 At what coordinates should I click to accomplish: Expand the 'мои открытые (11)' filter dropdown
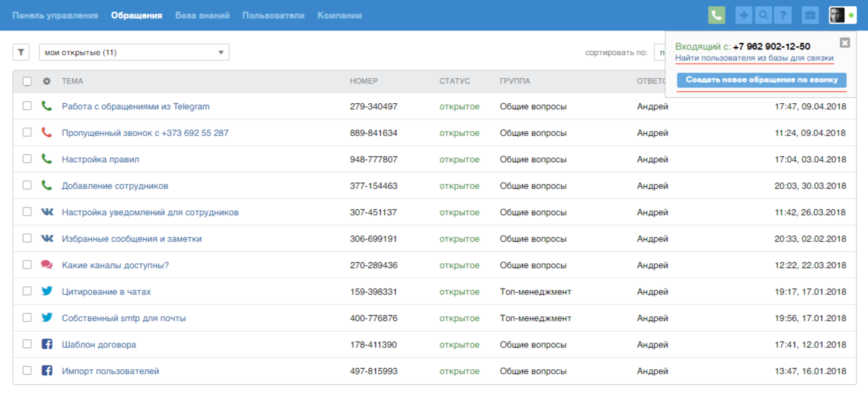(x=134, y=52)
